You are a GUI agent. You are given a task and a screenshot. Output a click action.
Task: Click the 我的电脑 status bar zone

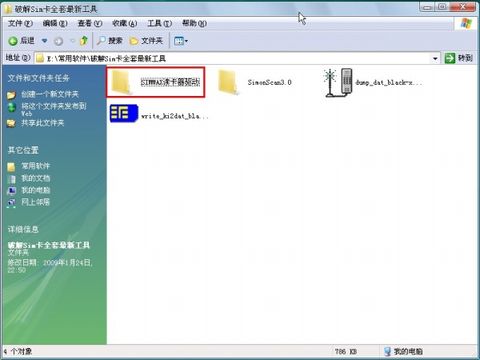(x=403, y=351)
